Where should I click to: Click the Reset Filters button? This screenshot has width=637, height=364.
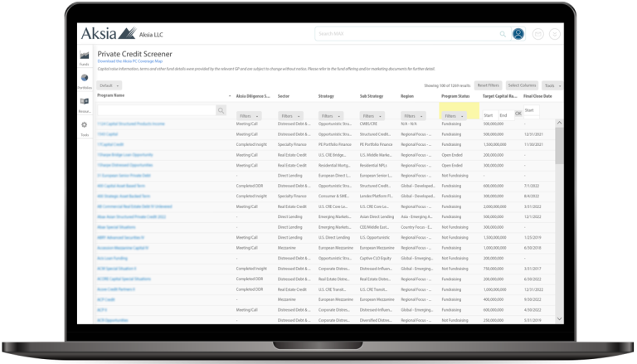coord(488,85)
